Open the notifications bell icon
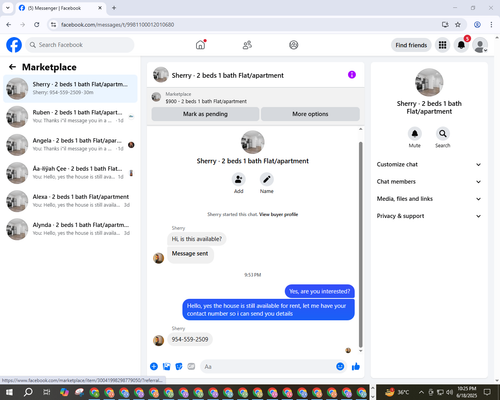 point(461,45)
